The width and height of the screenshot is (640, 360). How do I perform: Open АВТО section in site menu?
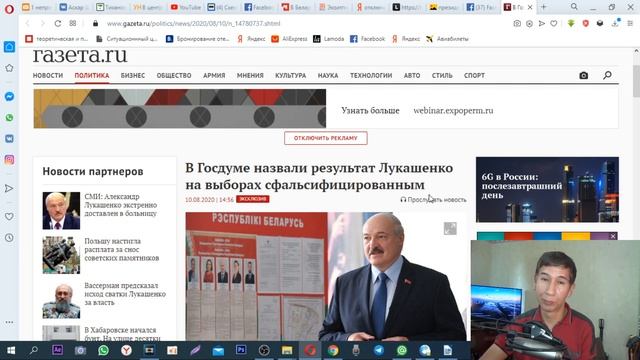[412, 76]
